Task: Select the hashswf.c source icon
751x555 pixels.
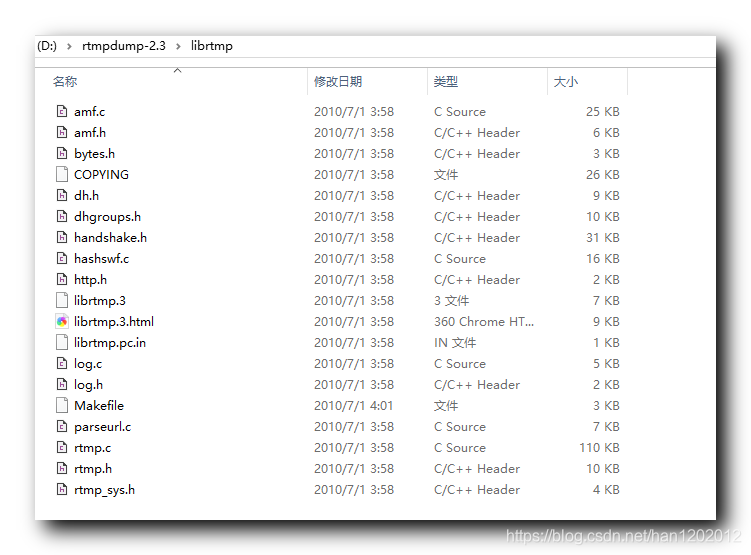Action: (x=62, y=259)
